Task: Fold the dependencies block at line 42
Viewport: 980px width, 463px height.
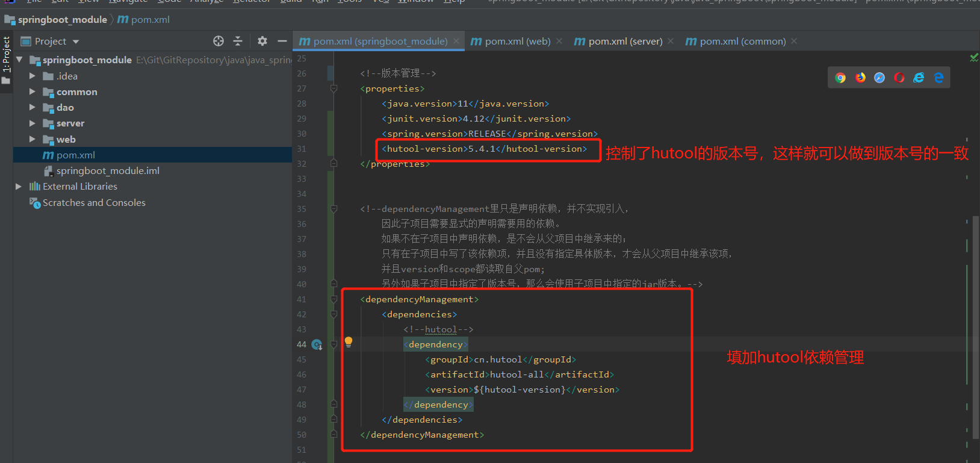Action: [333, 314]
